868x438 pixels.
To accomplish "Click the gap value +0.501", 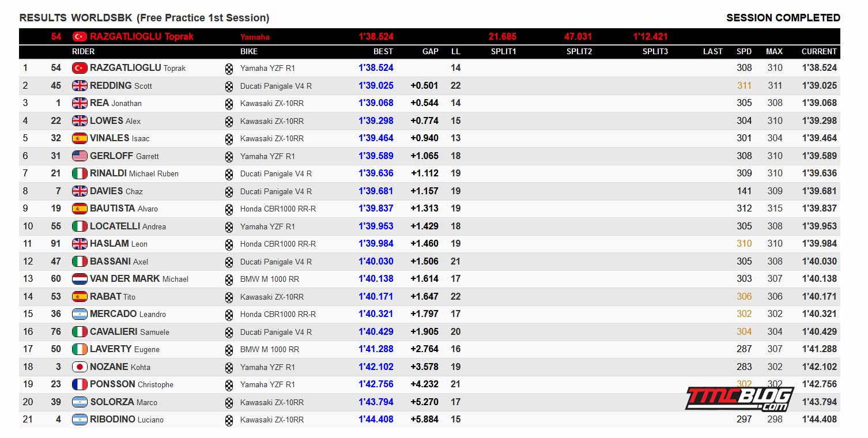I will pyautogui.click(x=425, y=85).
